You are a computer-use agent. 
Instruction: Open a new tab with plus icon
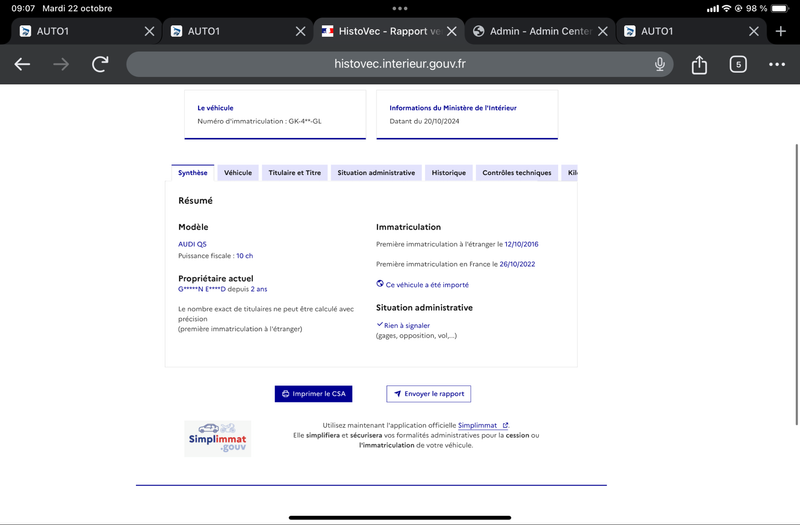click(780, 31)
